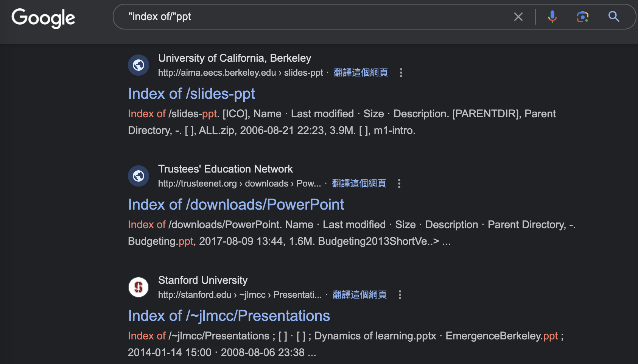Click the Berkeley result's globe favicon

point(138,65)
